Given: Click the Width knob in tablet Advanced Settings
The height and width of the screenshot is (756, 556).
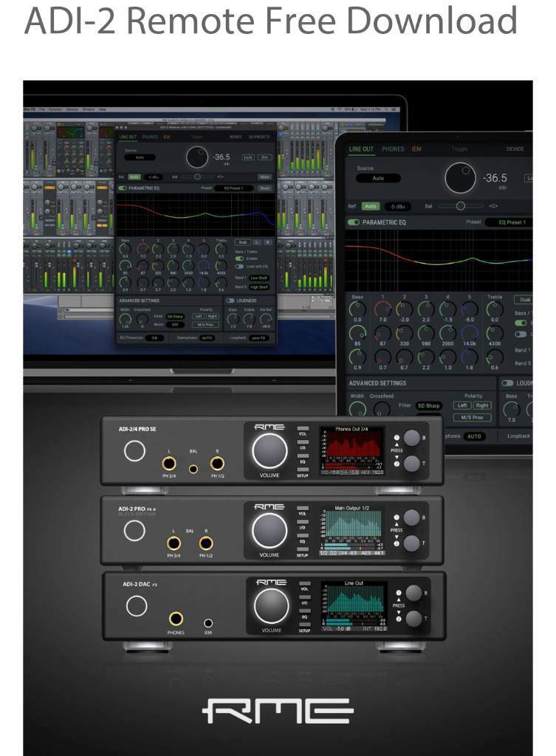Looking at the screenshot, I should point(357,409).
